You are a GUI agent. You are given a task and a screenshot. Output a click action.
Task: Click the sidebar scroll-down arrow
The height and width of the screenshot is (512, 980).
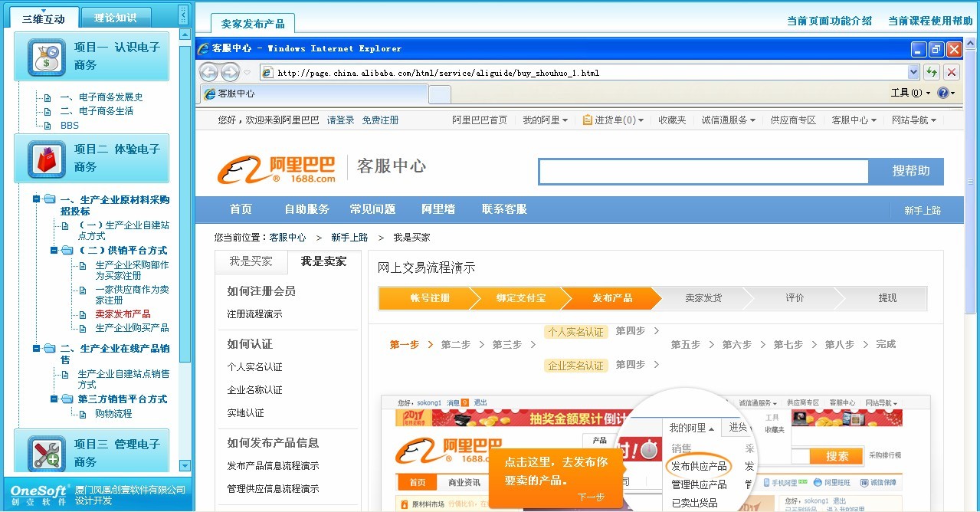[185, 465]
